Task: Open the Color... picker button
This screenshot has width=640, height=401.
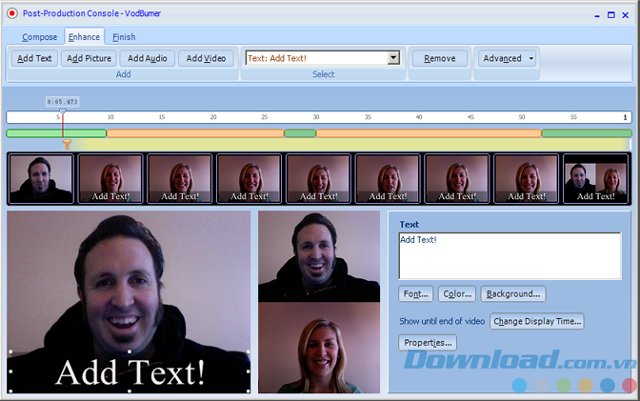Action: pos(456,294)
